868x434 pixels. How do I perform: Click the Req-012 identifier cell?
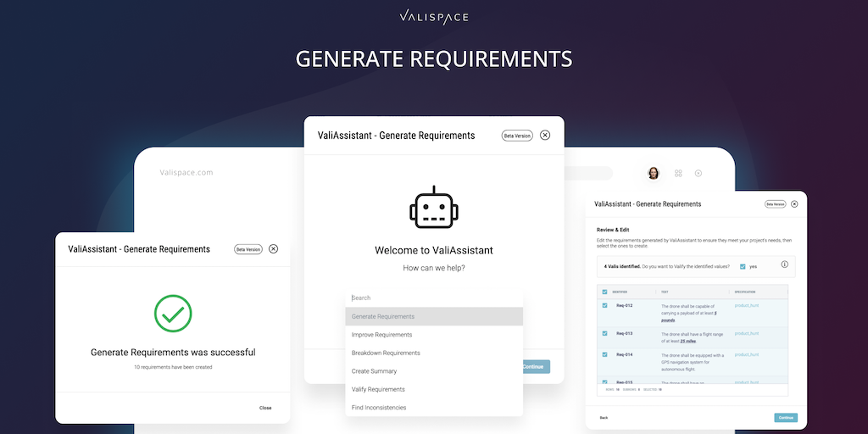625,305
